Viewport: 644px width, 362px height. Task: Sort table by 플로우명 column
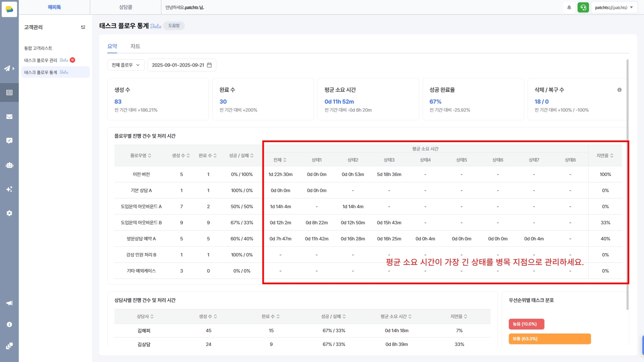coord(141,156)
